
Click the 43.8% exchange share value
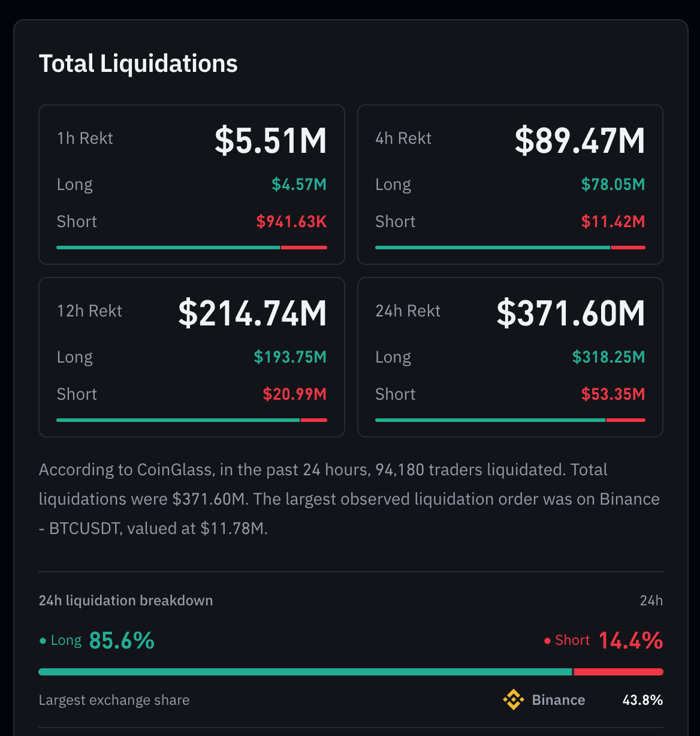coord(642,700)
